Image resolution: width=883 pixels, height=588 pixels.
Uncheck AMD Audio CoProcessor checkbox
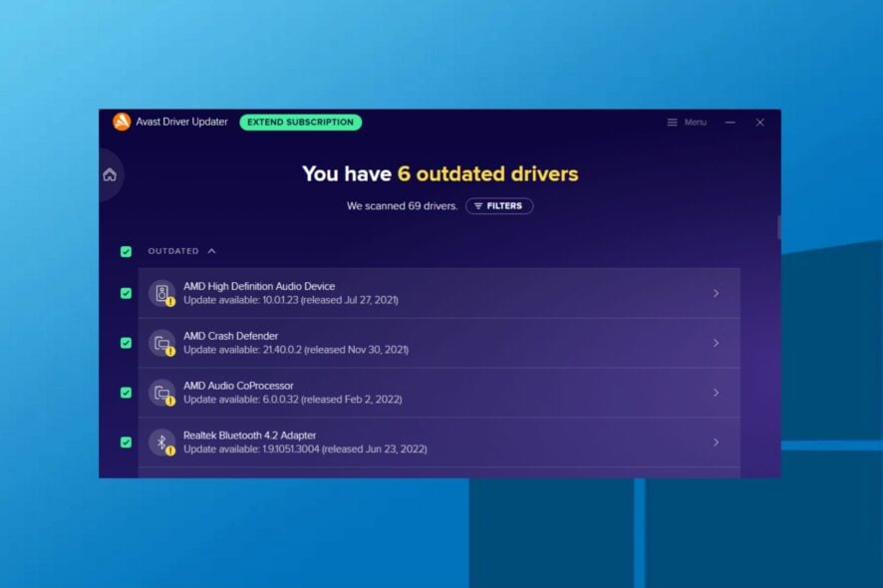pyautogui.click(x=127, y=393)
